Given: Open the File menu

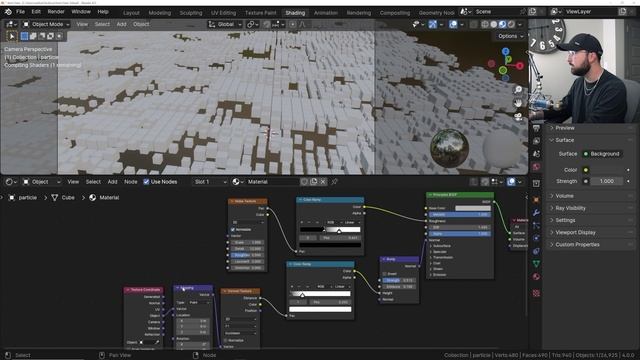Looking at the screenshot, I should [20, 12].
